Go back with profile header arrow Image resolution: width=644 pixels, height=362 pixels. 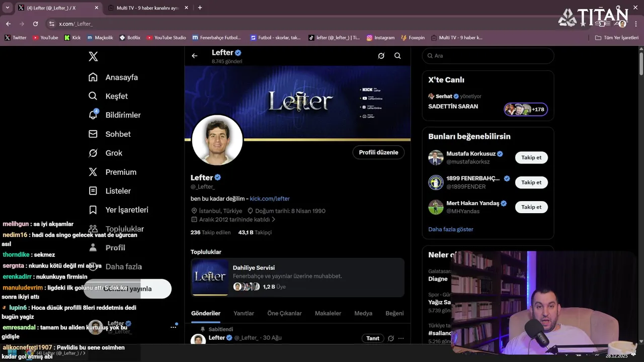click(x=195, y=56)
